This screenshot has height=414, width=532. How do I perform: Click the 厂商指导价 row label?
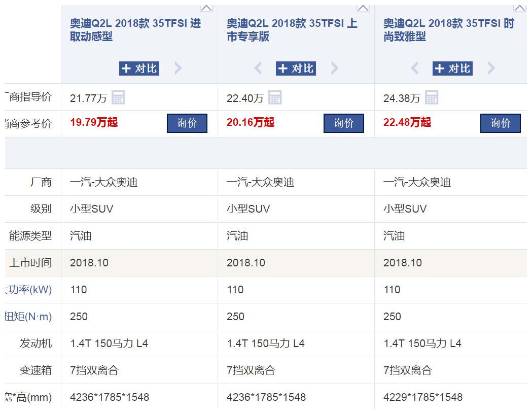tap(28, 97)
